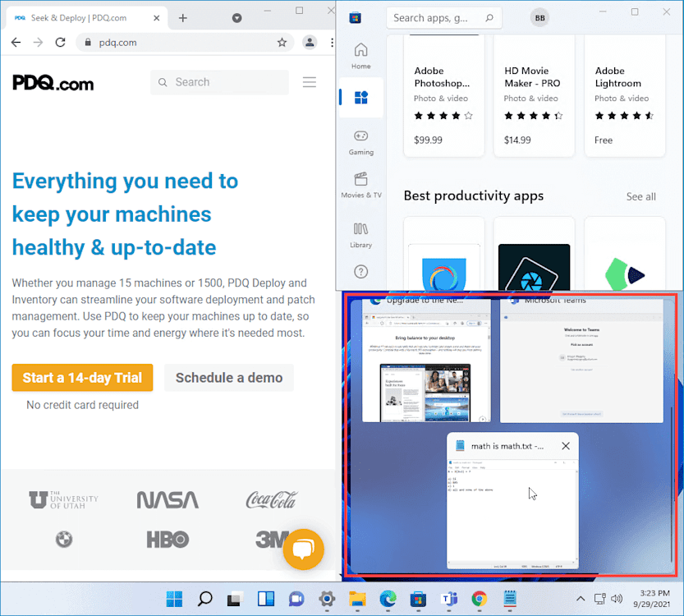Bookmark page with the star icon
Screen dimensions: 684x616
282,43
